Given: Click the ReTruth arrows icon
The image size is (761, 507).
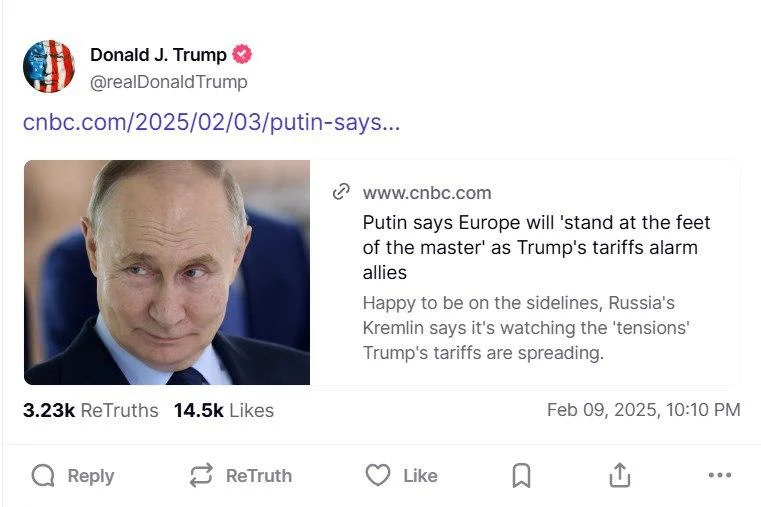Looking at the screenshot, I should click(x=201, y=476).
